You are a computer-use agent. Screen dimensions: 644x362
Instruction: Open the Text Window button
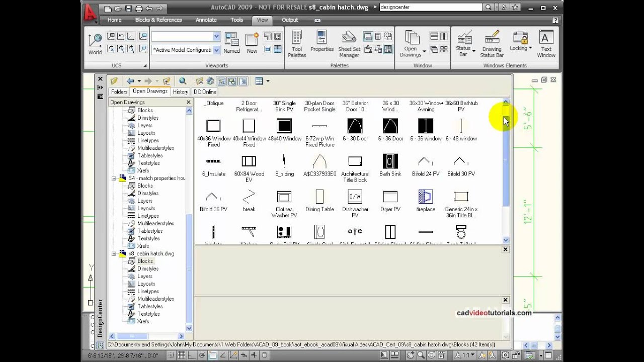546,44
